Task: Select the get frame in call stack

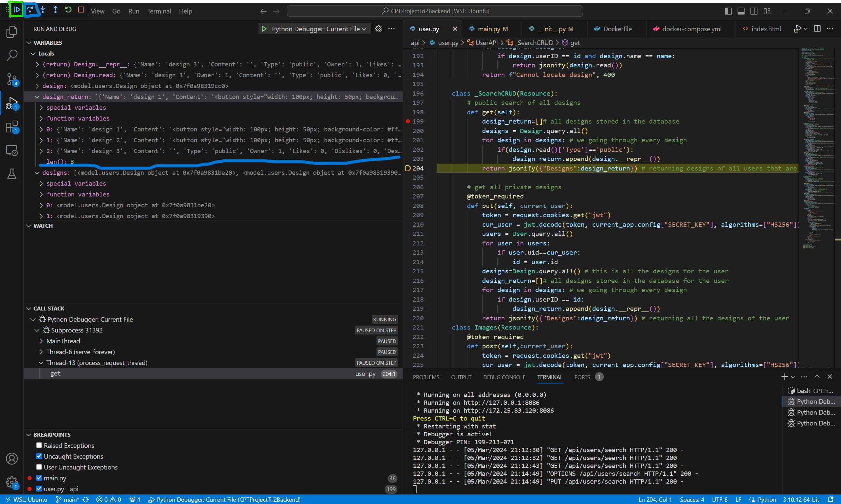Action: (x=213, y=373)
